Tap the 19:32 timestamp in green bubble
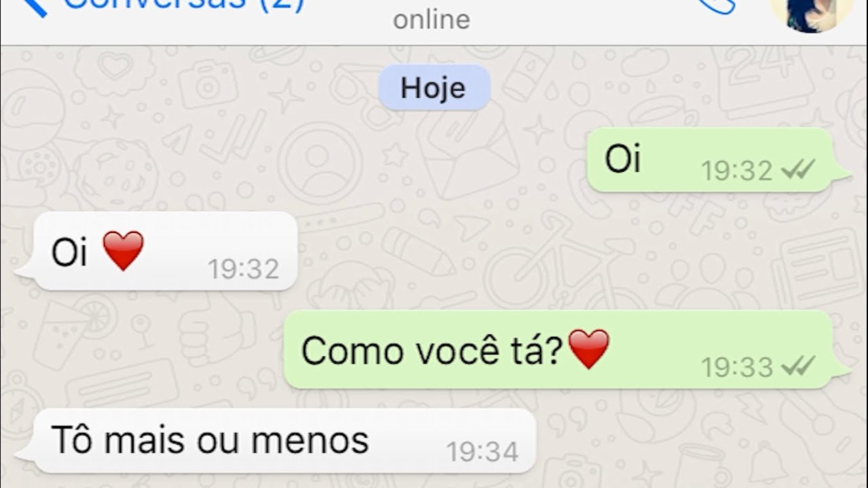Viewport: 868px width, 488px height. click(736, 171)
